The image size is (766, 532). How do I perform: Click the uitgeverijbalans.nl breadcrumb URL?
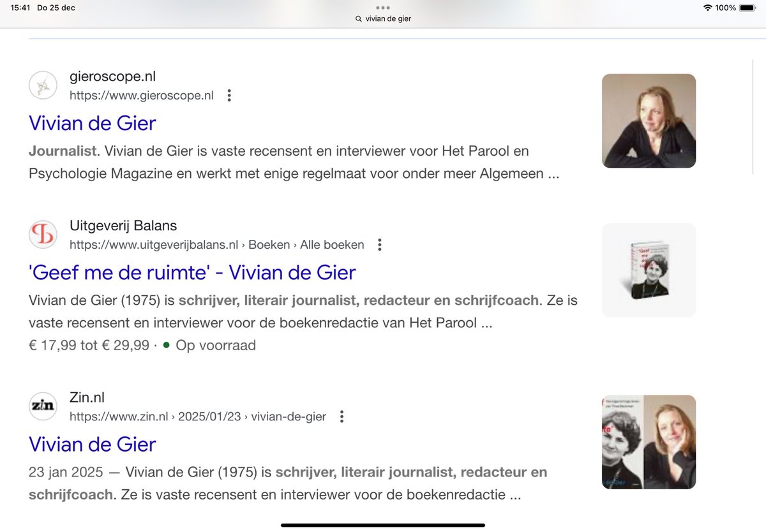[217, 245]
